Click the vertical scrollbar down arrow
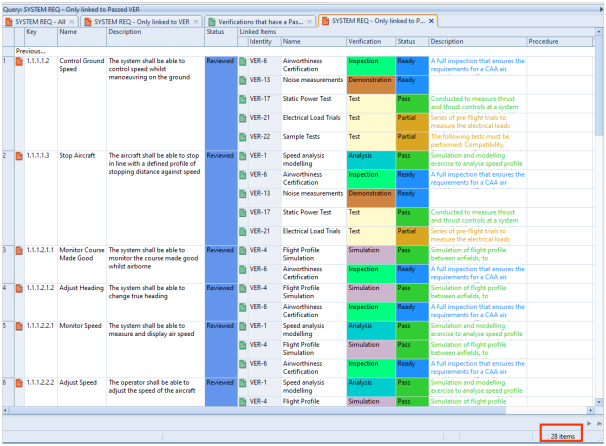This screenshot has width=606, height=446. (x=599, y=402)
